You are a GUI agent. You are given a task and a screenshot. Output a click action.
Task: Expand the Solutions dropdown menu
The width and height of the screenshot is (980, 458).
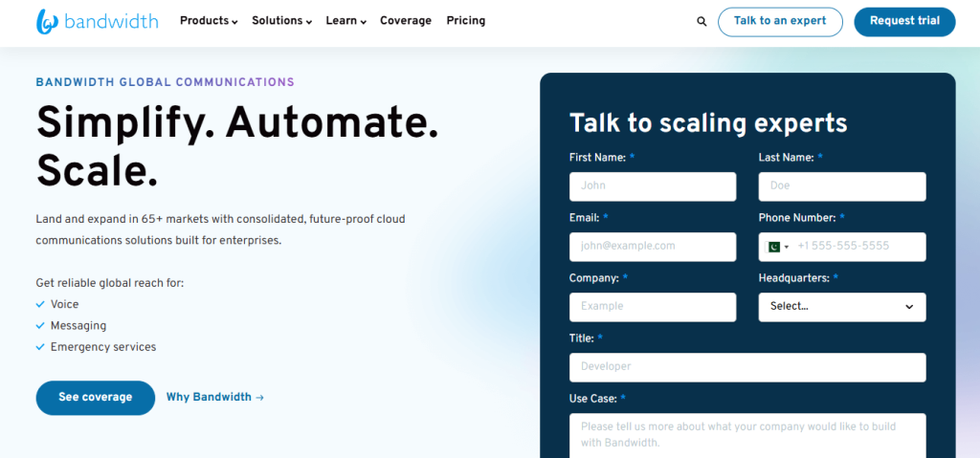(x=281, y=21)
